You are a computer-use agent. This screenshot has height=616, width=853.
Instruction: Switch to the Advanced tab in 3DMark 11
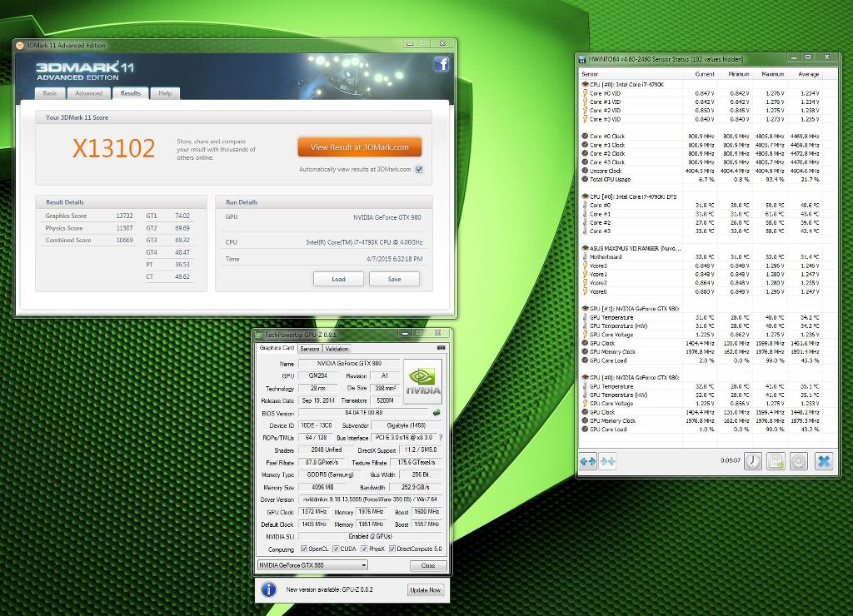(x=88, y=93)
